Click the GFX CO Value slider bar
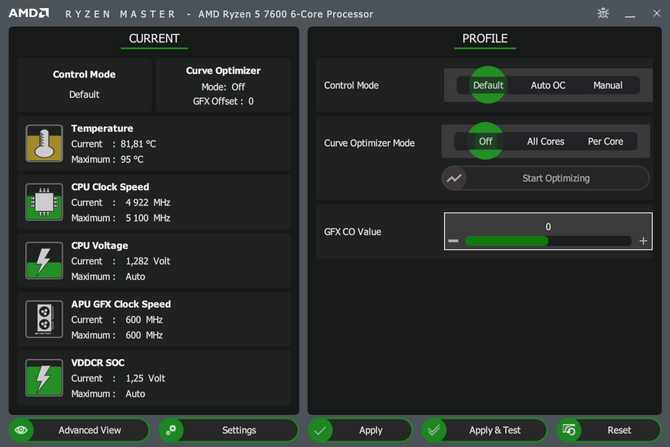The width and height of the screenshot is (670, 447). pos(548,241)
